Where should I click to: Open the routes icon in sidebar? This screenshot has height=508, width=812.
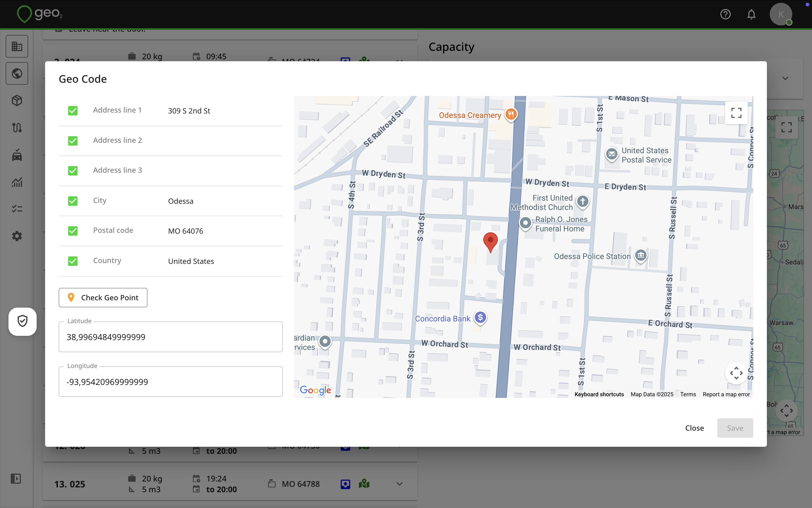(x=17, y=128)
